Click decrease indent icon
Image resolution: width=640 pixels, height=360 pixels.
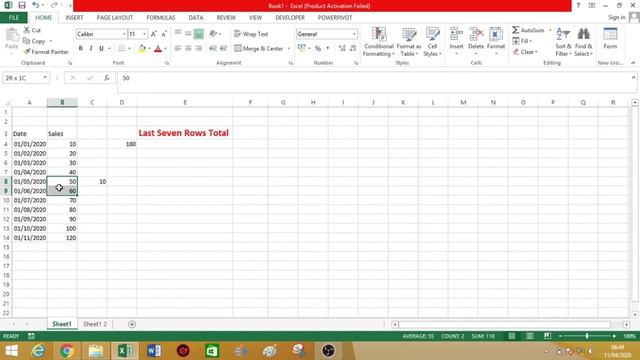click(x=213, y=49)
